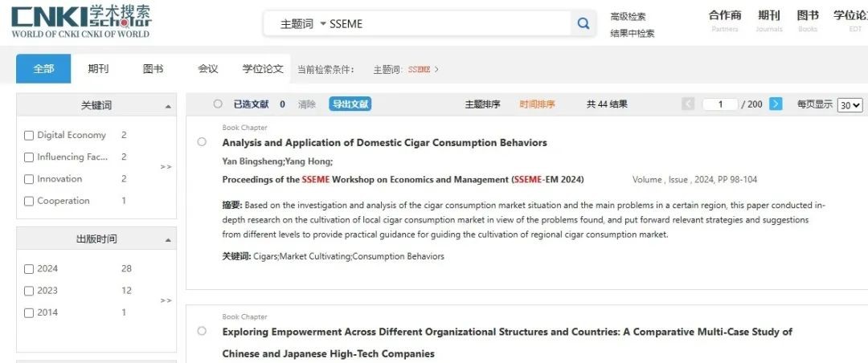Go to previous results page arrow
This screenshot has height=363, width=868.
688,104
